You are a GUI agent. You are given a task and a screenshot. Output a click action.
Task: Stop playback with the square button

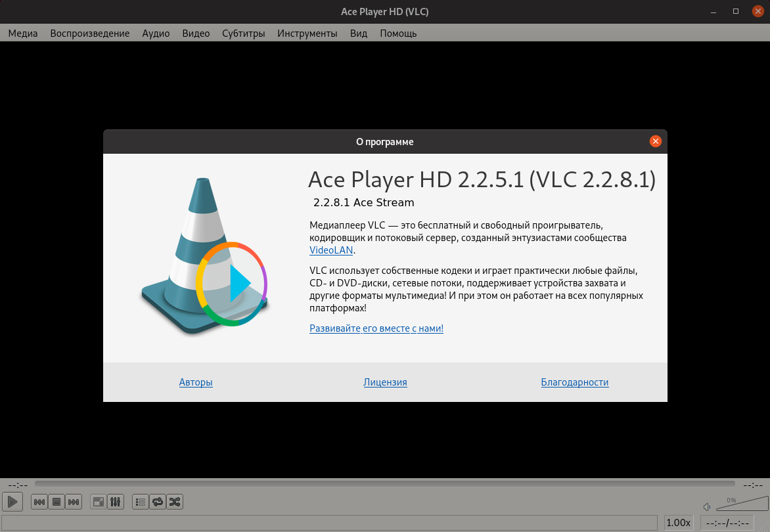click(x=57, y=502)
